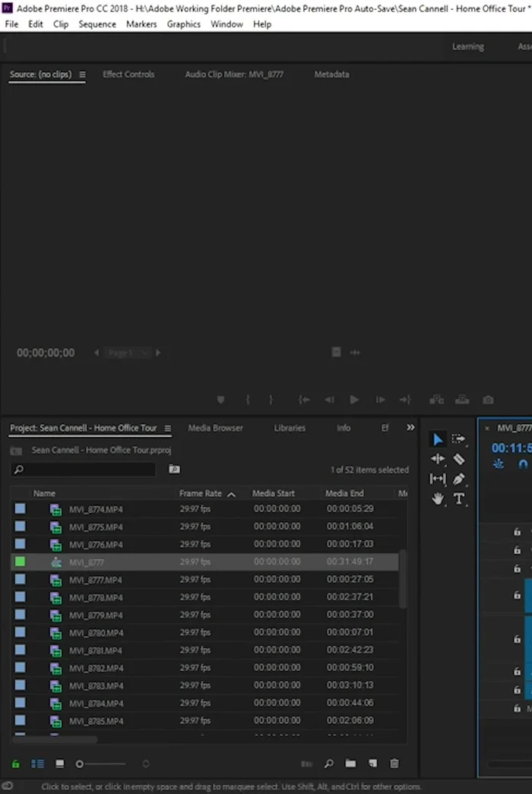Image resolution: width=532 pixels, height=794 pixels.
Task: Click the New Bin folder icon
Action: [x=350, y=764]
